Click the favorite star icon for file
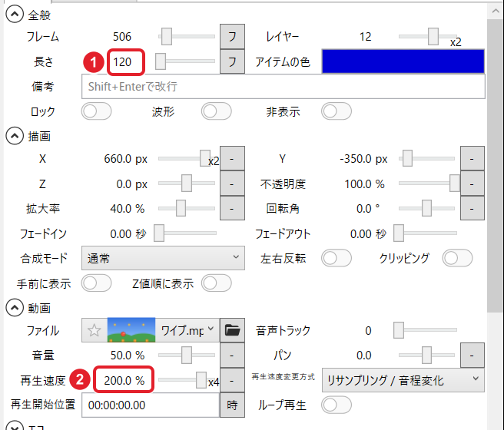Viewport: 504px width, 430px height. click(x=94, y=330)
